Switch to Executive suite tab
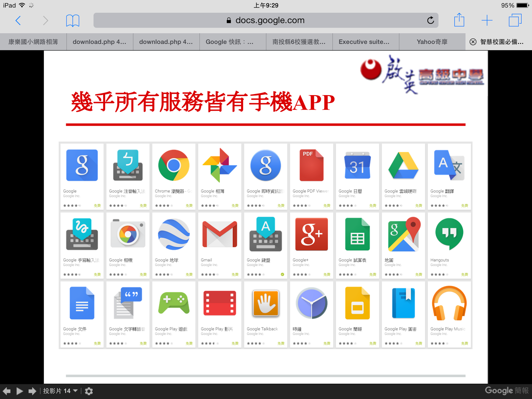 (366, 42)
